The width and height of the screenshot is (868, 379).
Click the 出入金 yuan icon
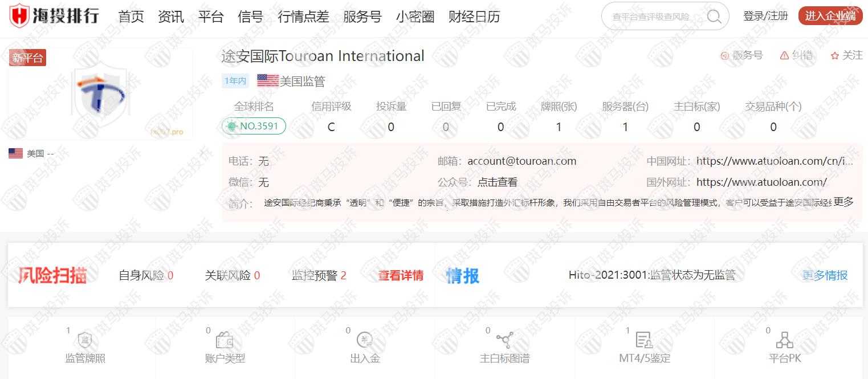pyautogui.click(x=365, y=340)
